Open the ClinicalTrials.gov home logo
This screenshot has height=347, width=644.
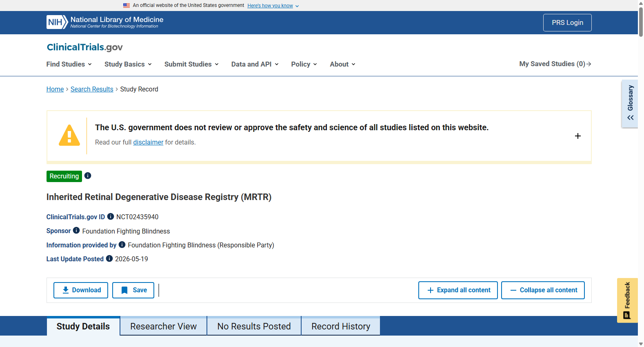[84, 47]
